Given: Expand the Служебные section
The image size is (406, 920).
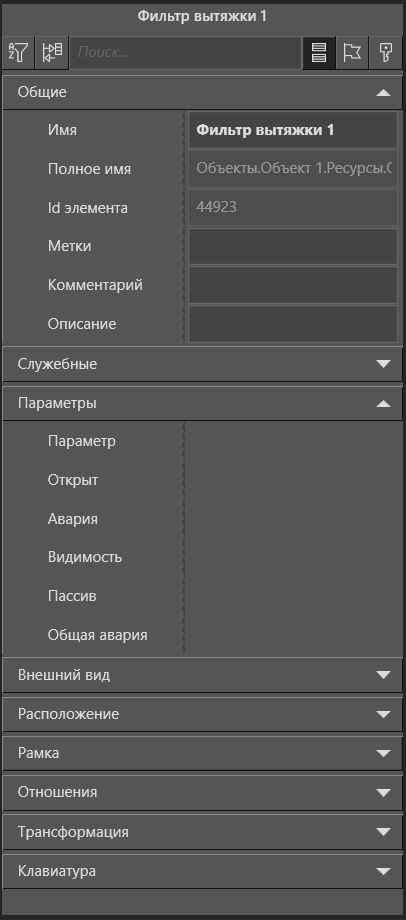Looking at the screenshot, I should point(383,364).
